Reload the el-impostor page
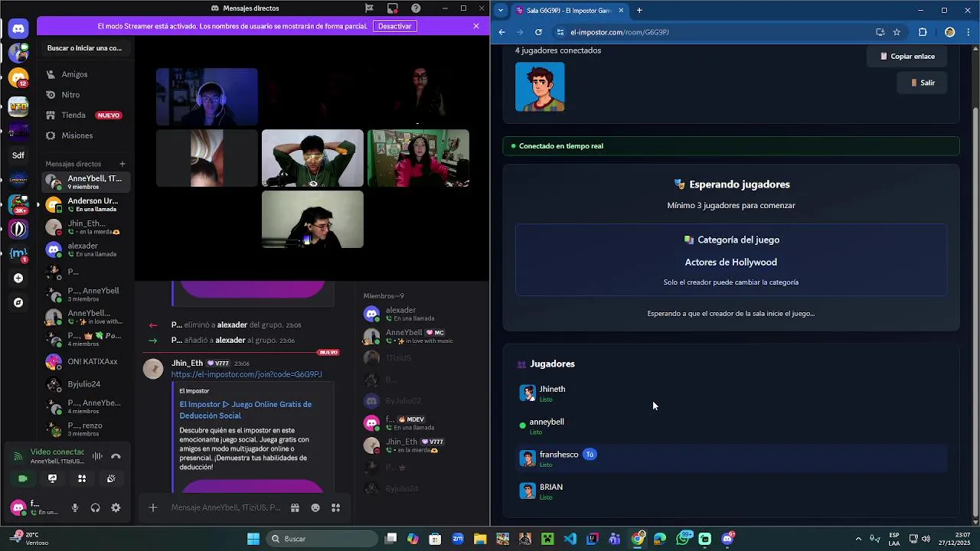Image resolution: width=980 pixels, height=551 pixels. click(538, 32)
